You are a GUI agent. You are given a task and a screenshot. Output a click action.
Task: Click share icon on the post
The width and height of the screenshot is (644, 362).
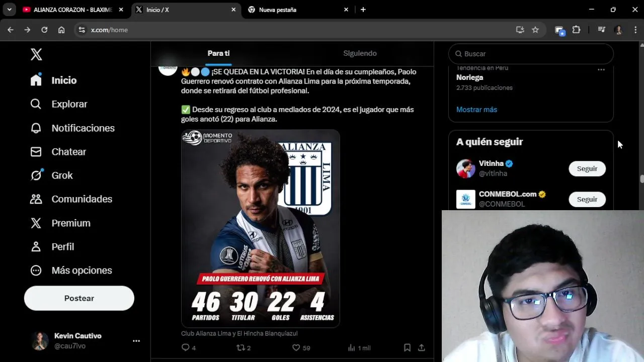tap(422, 347)
